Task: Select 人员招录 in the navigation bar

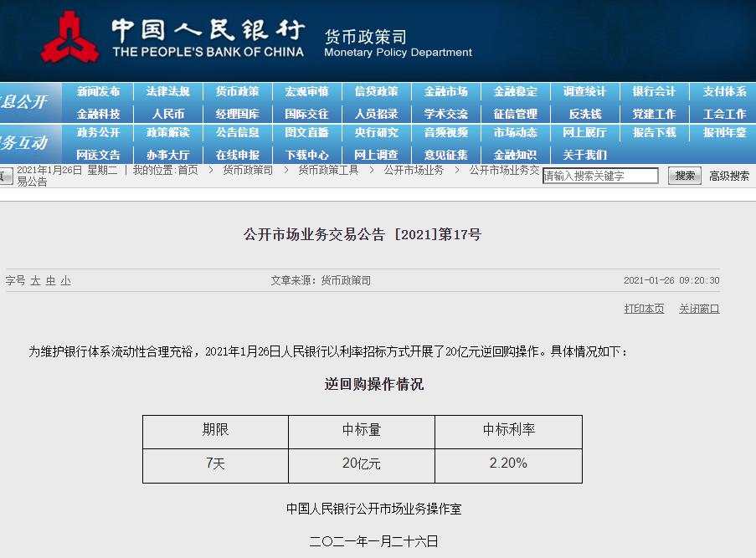Action: [x=376, y=115]
